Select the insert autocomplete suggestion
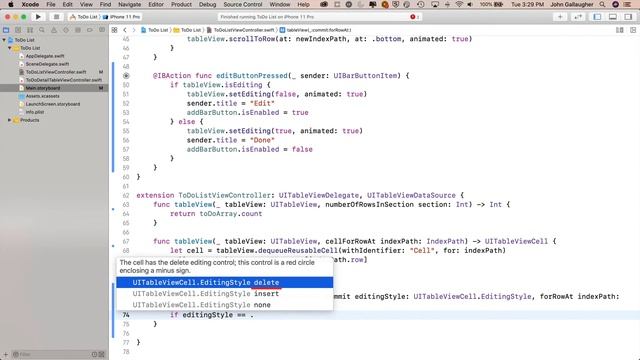 (224, 293)
